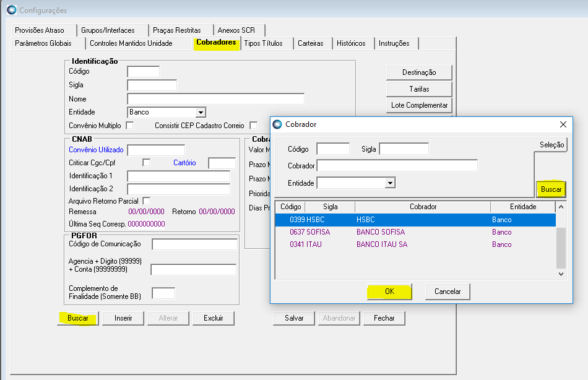Click the Complemento de Finalidade field

163,293
